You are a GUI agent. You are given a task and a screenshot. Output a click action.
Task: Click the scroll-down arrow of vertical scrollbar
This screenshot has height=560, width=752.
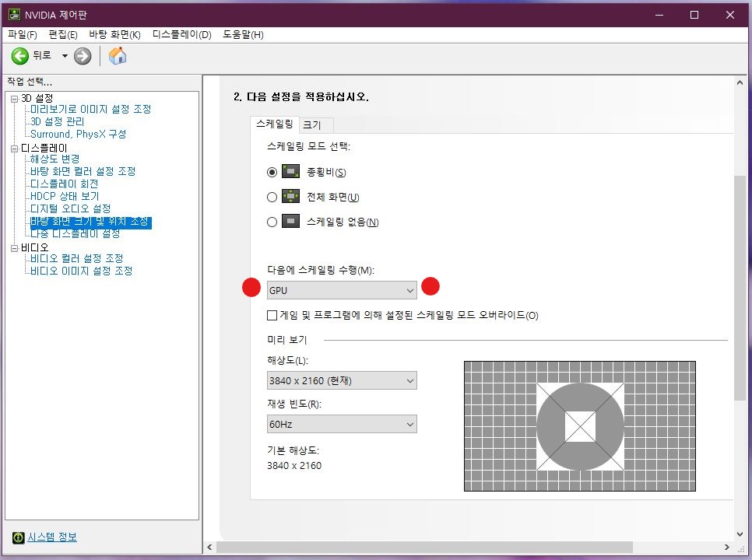click(x=740, y=534)
